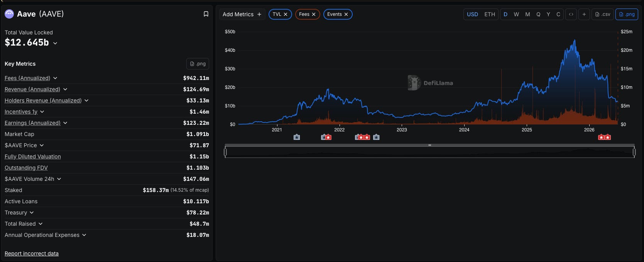
Task: Expand the Total Value Locked chevron
Action: click(x=55, y=43)
